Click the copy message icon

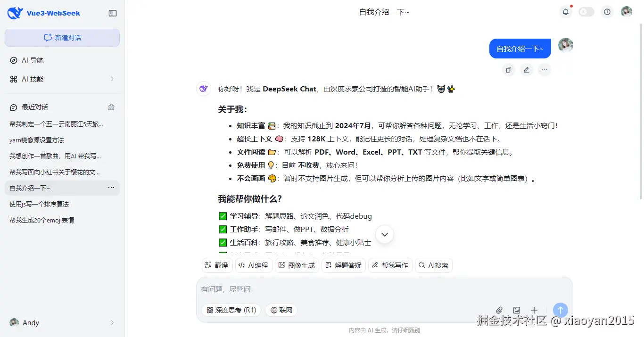pyautogui.click(x=508, y=69)
